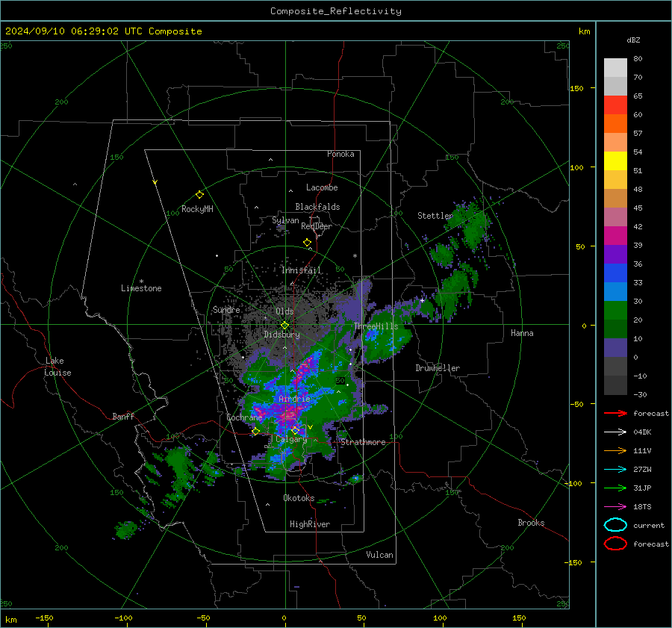Click the Brooks map label
The image size is (672, 628).
pyautogui.click(x=531, y=523)
